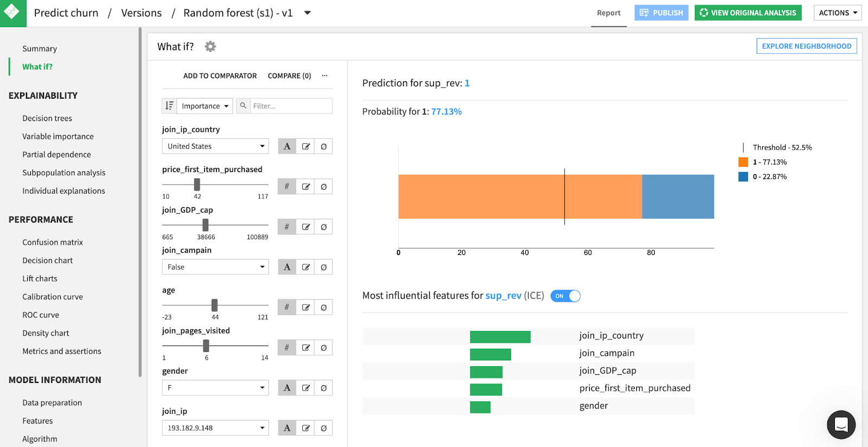Open the Importance sort dropdown
The width and height of the screenshot is (868, 447).
[205, 106]
